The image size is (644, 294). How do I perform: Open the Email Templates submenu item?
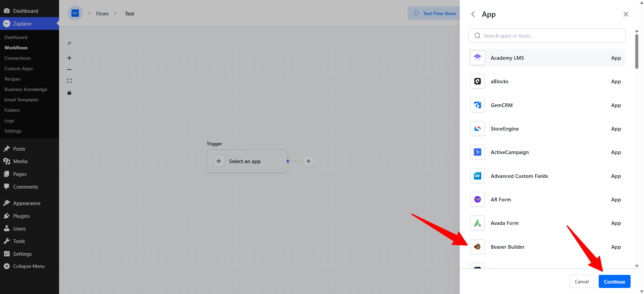pyautogui.click(x=21, y=100)
